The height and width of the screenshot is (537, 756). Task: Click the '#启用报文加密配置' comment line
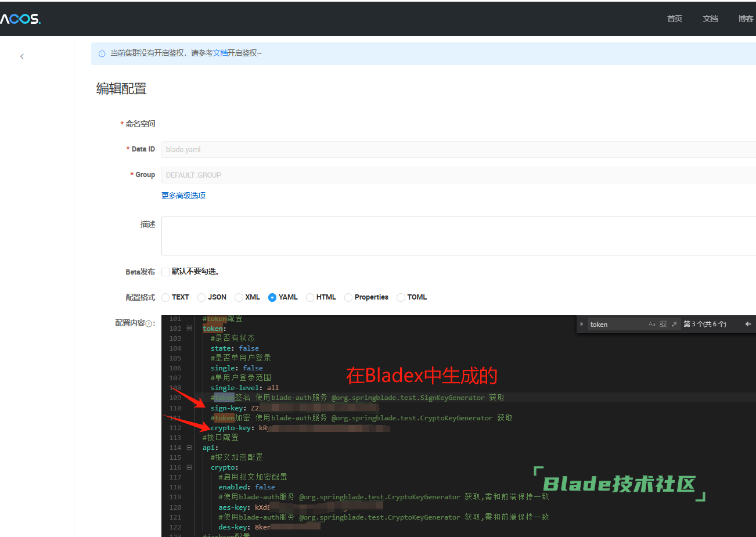click(253, 477)
